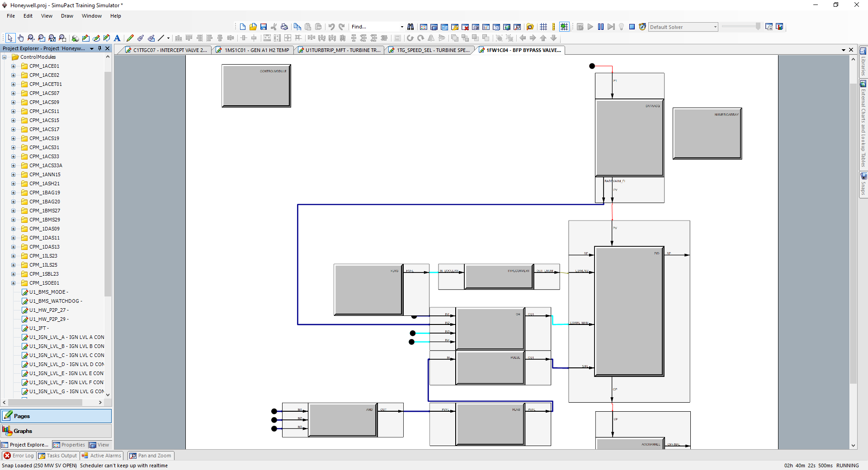
Task: Toggle the snap-to-grid icon
Action: coord(564,27)
